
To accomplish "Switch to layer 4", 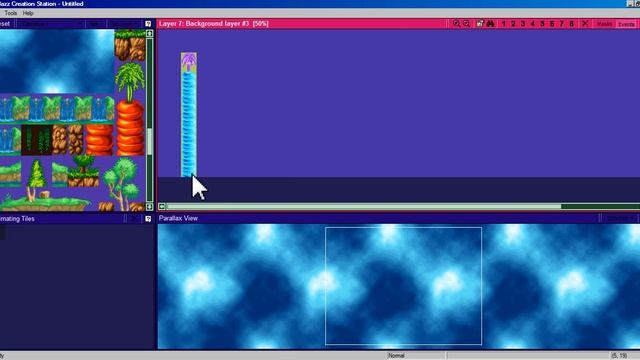I will point(533,24).
